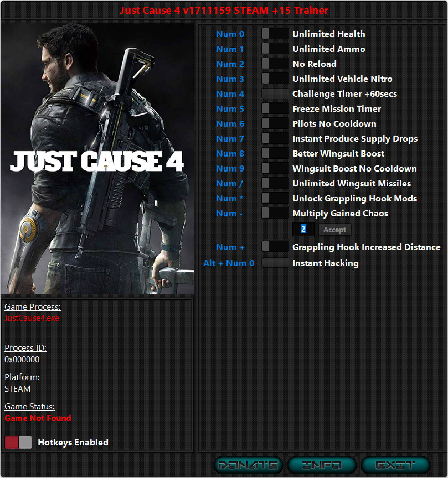Toggle the Hotkeys Enabled switch
Screen dimensions: 448x478
[18, 442]
